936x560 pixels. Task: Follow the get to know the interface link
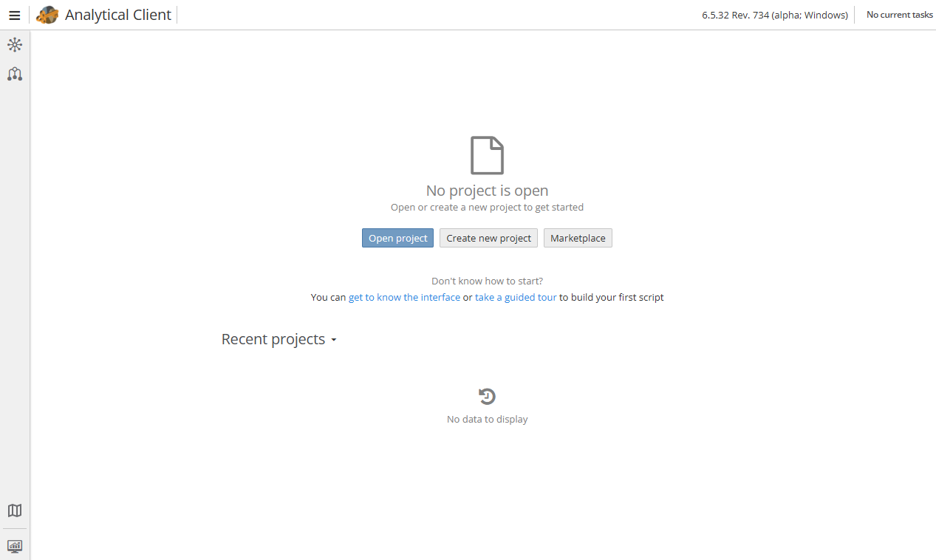pos(404,297)
